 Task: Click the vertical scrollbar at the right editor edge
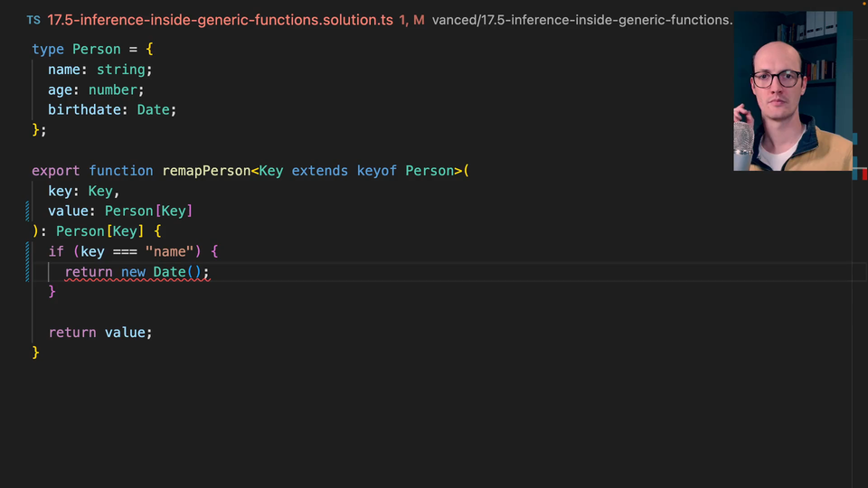pos(860,316)
